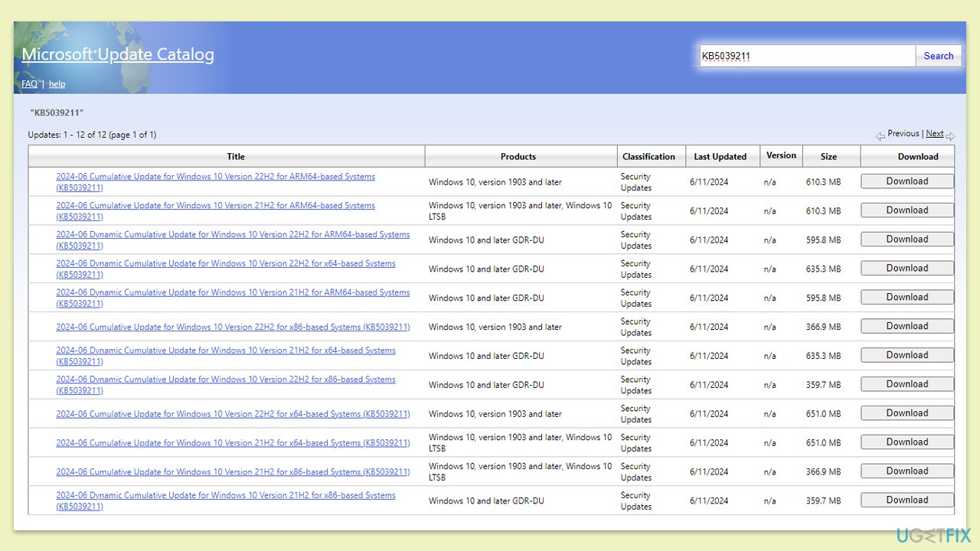The width and height of the screenshot is (980, 551).
Task: Click the 366.9 MB size in 22H2 x86 Cumulative row
Action: tap(823, 327)
